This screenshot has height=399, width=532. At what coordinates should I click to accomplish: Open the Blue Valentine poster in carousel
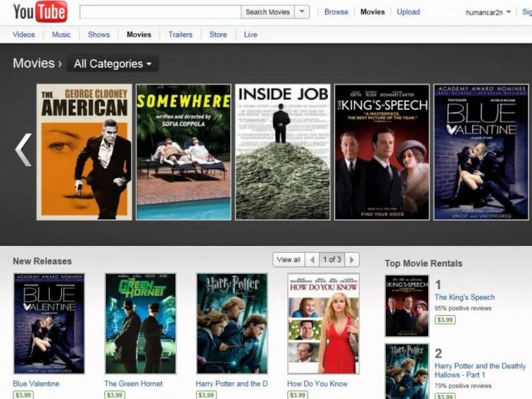click(481, 152)
